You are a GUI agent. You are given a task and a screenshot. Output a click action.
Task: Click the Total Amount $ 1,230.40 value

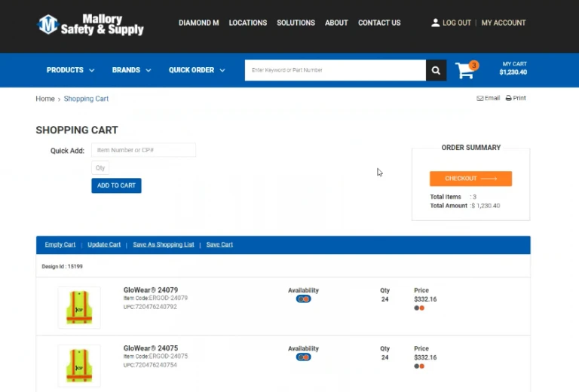486,206
